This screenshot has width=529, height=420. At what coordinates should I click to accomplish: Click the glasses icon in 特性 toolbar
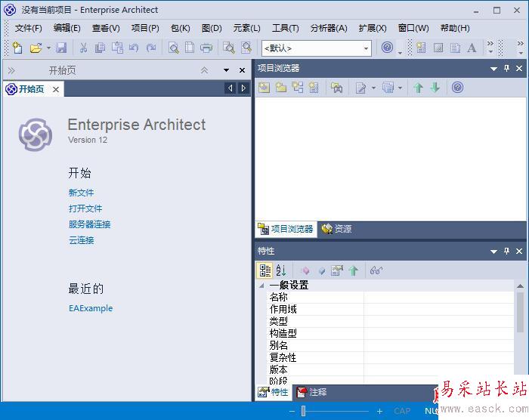click(376, 270)
